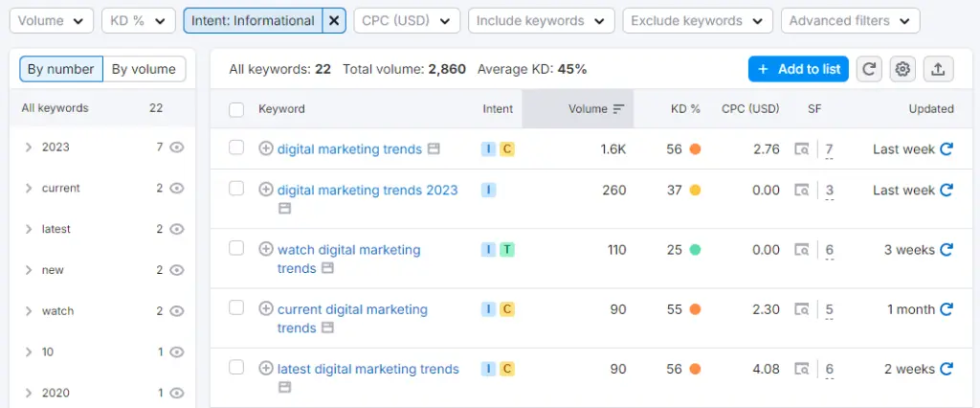Click the export upload icon
The width and height of the screenshot is (980, 408).
(938, 69)
